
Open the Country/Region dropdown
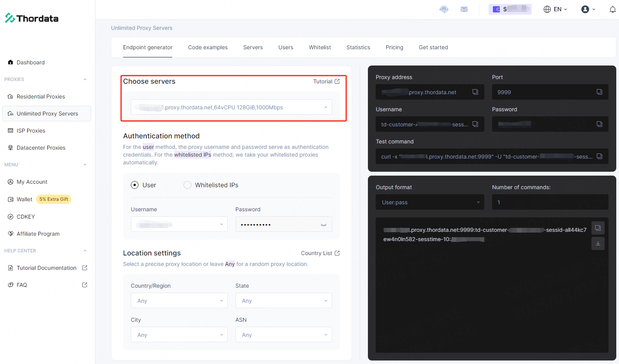pyautogui.click(x=179, y=300)
